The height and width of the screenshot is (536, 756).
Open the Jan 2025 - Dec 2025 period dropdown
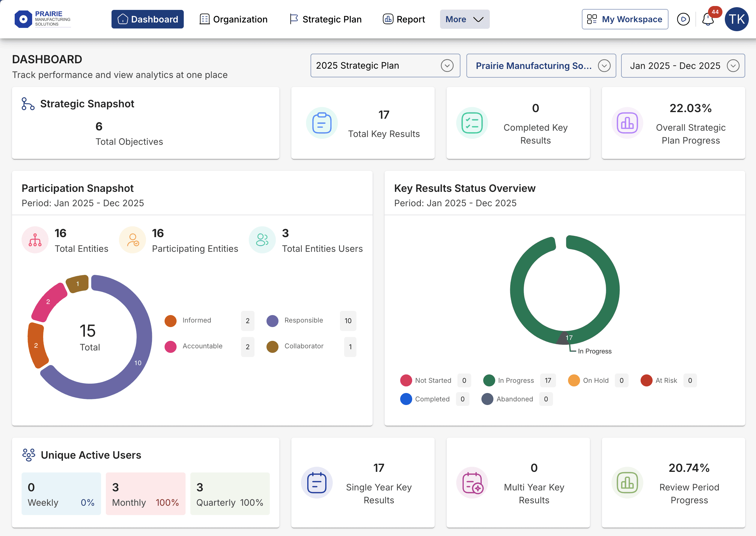pos(683,66)
